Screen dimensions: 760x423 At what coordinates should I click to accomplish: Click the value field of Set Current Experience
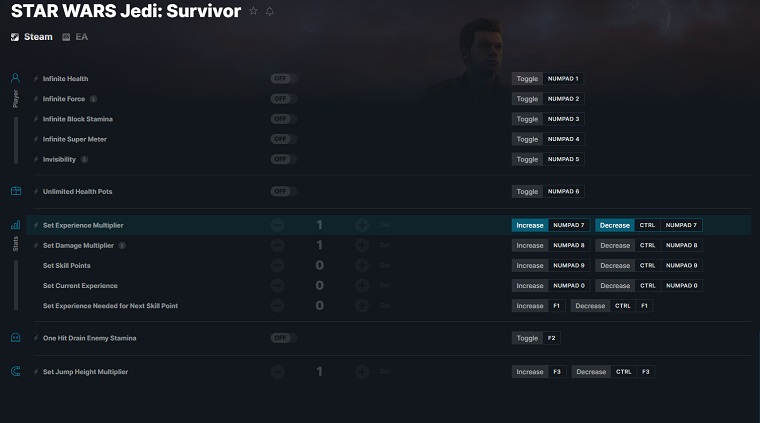coord(319,285)
